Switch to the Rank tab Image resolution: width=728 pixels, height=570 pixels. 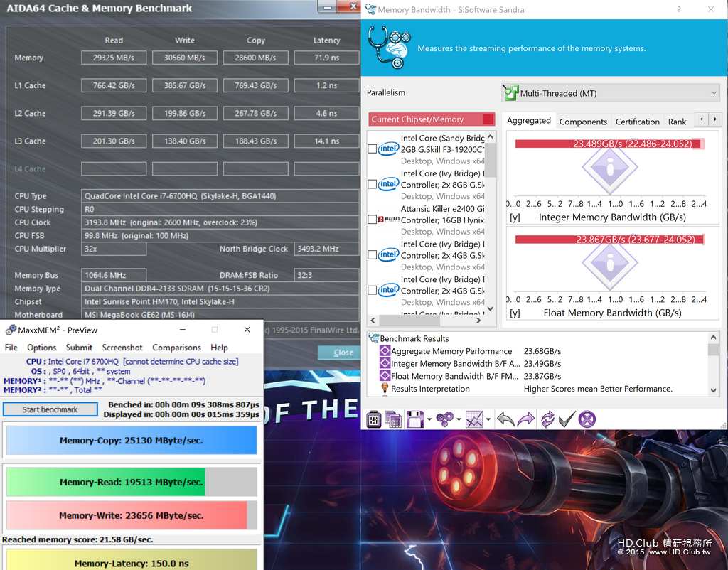pyautogui.click(x=677, y=122)
